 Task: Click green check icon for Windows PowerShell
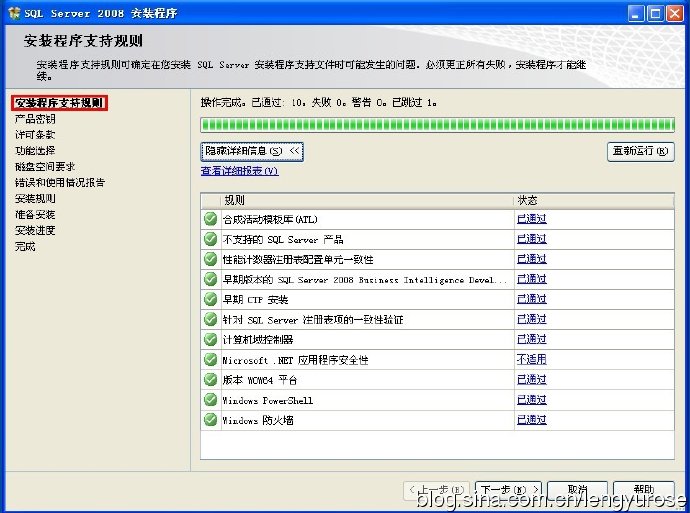coord(211,399)
